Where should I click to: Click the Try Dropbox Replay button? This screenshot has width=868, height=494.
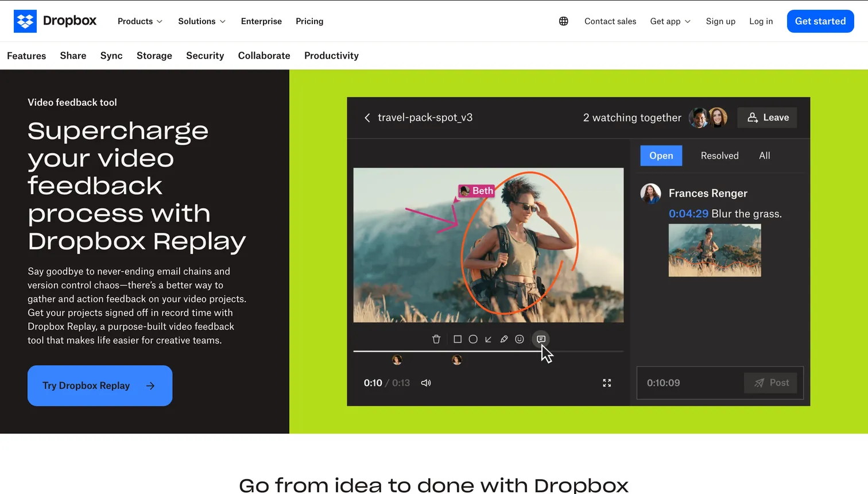click(x=99, y=385)
